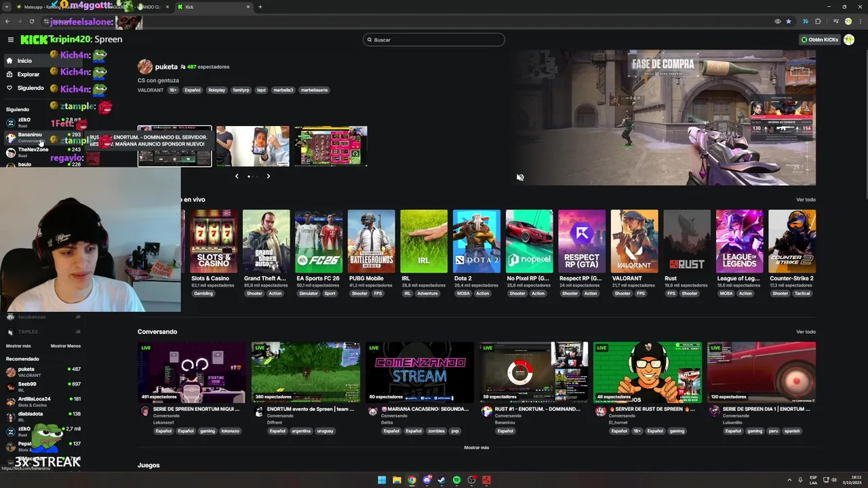Open Seeb99 in Recomendado list
Screen dimensions: 868x488
[43, 386]
